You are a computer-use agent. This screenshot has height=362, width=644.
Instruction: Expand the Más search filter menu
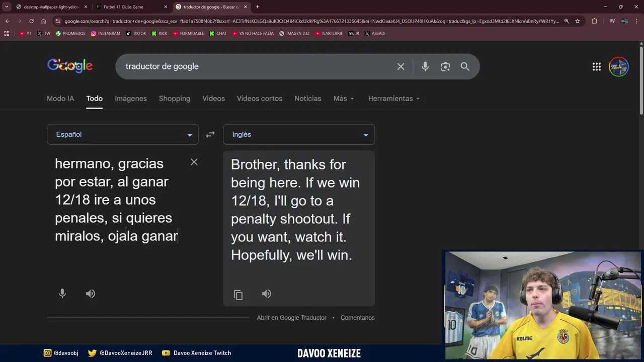pos(344,99)
